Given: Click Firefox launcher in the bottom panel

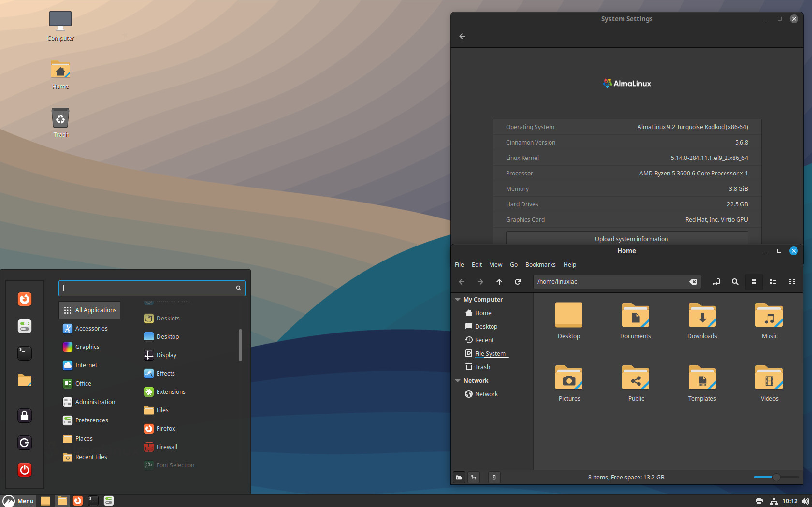Looking at the screenshot, I should coord(78,501).
